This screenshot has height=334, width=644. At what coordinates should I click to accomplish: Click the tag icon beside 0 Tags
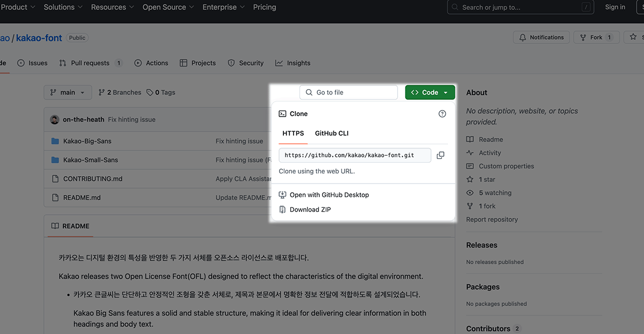pos(150,92)
